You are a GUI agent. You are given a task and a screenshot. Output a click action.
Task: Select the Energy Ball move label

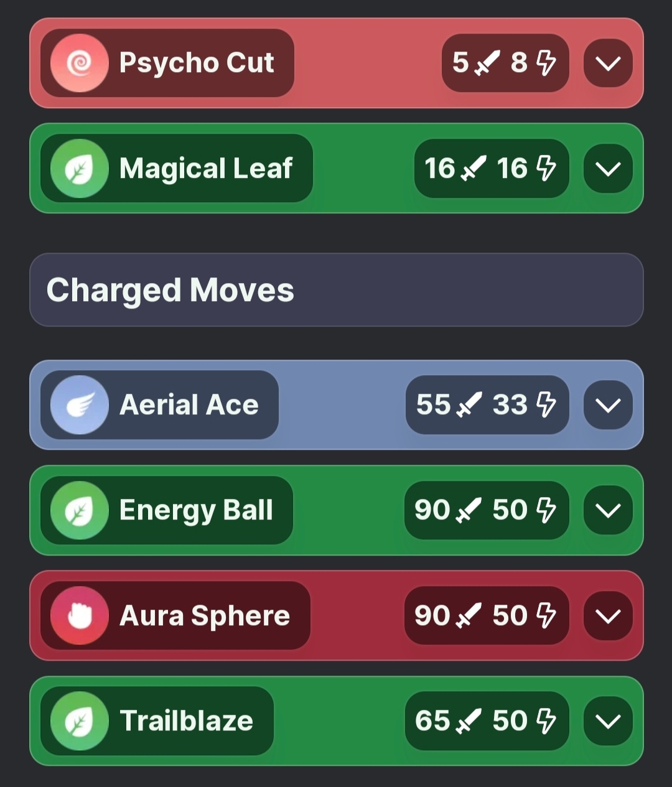coord(196,510)
